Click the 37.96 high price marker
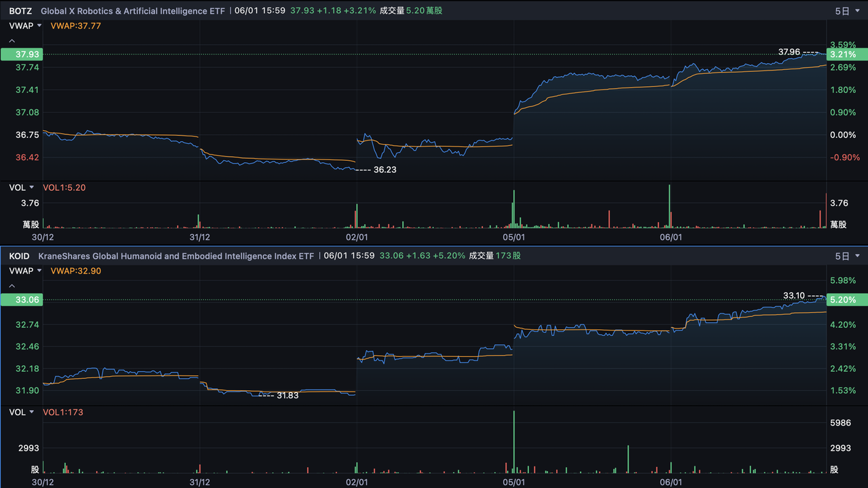Image resolution: width=868 pixels, height=488 pixels. [789, 52]
